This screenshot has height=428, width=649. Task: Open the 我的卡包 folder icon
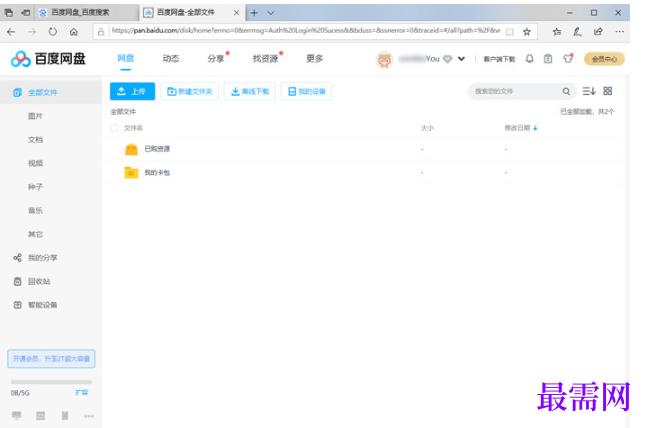click(131, 173)
